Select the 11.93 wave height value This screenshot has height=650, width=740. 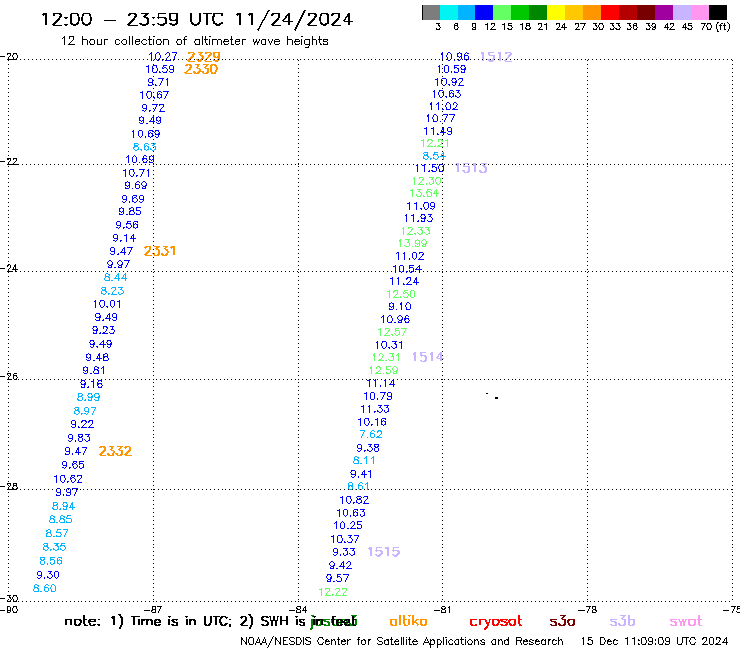[x=419, y=218]
